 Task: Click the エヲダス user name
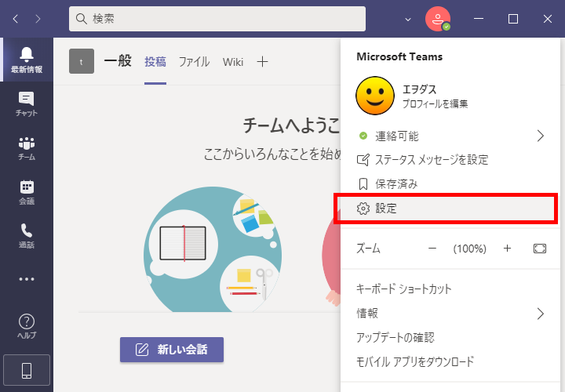click(x=419, y=89)
